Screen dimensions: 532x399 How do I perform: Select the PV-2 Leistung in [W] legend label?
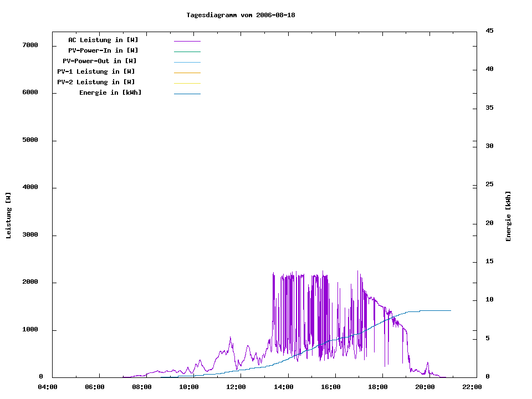96,82
